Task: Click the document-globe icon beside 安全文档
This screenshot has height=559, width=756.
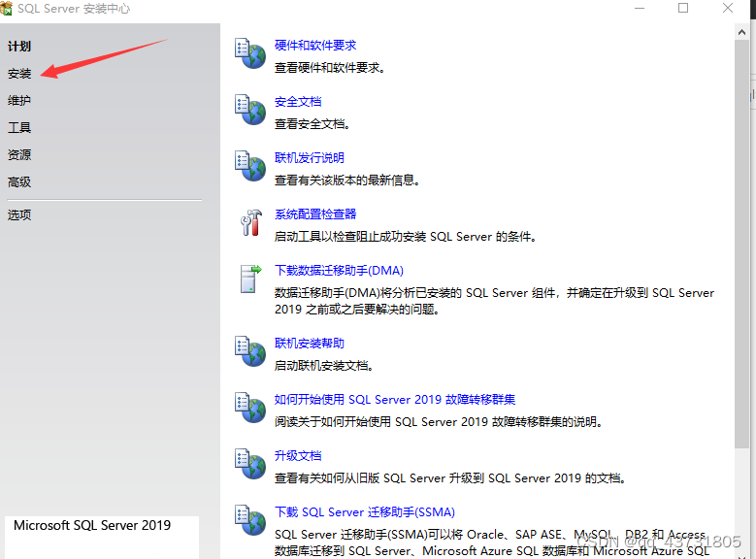Action: [249, 110]
